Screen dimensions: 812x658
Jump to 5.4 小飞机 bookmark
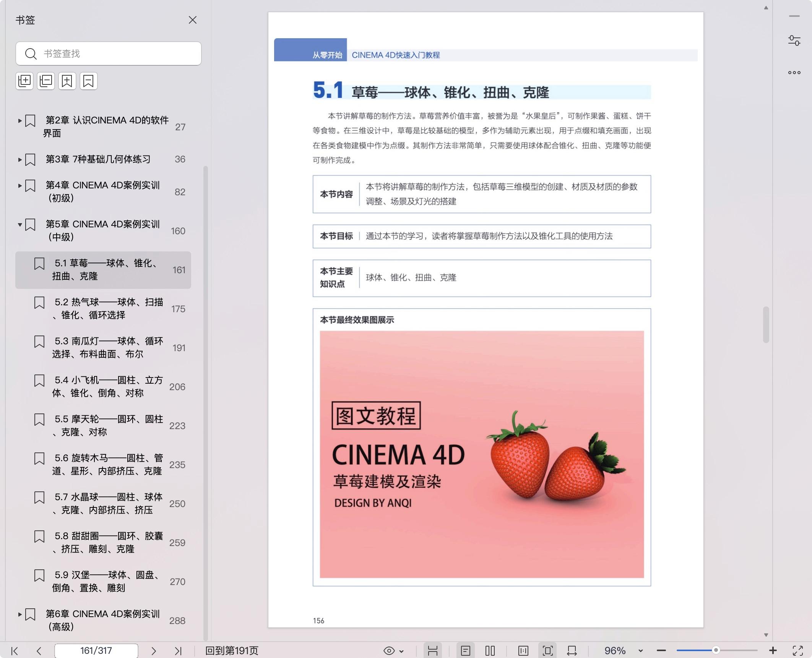click(107, 386)
